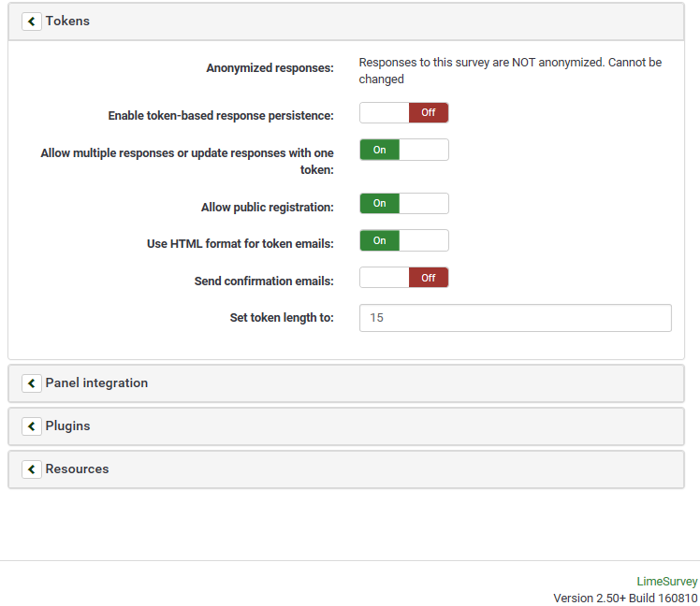Expand the Plugins heading text
Viewport: 700px width, 606px height.
[x=67, y=426]
